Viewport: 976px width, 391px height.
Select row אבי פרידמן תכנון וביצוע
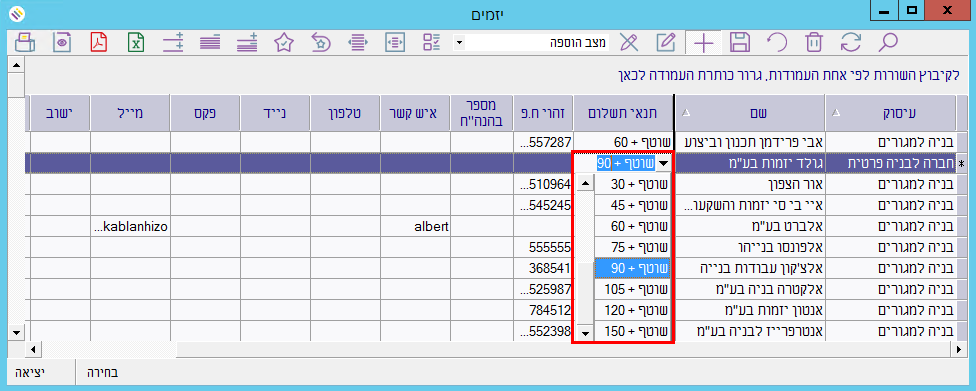[749, 142]
